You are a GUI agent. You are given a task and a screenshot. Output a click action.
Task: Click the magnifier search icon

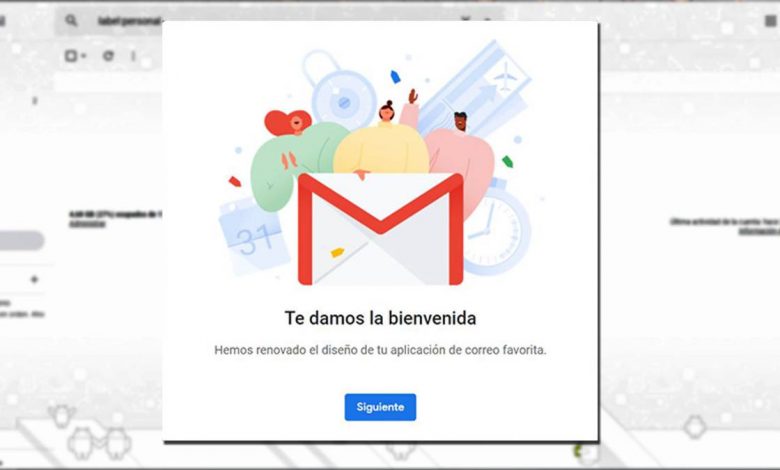tap(71, 20)
